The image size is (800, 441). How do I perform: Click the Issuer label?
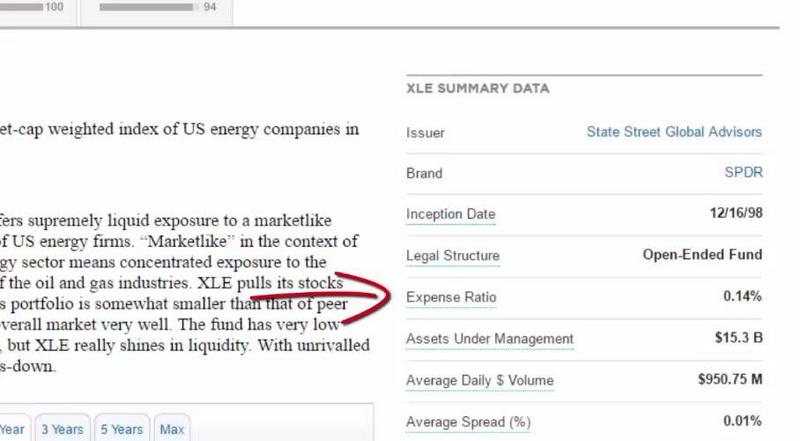[x=425, y=133]
